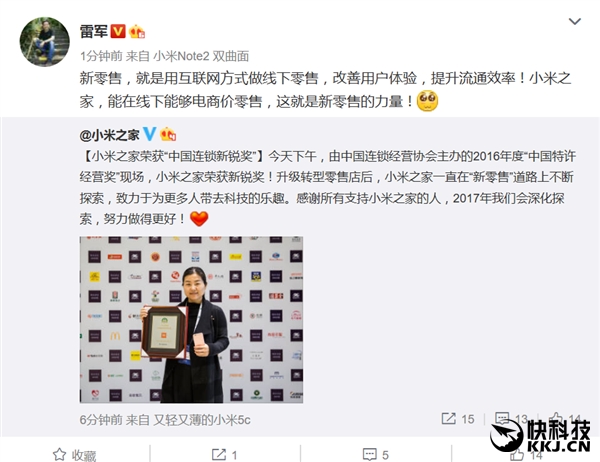The image size is (600, 462).
Task: Click the blue V verified badge beside 小米之家
Action: [x=149, y=134]
